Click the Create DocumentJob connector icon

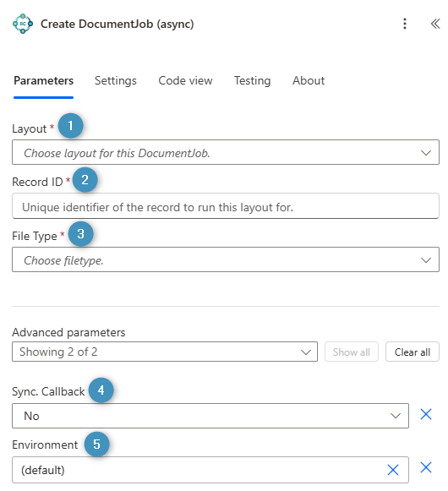(x=23, y=24)
